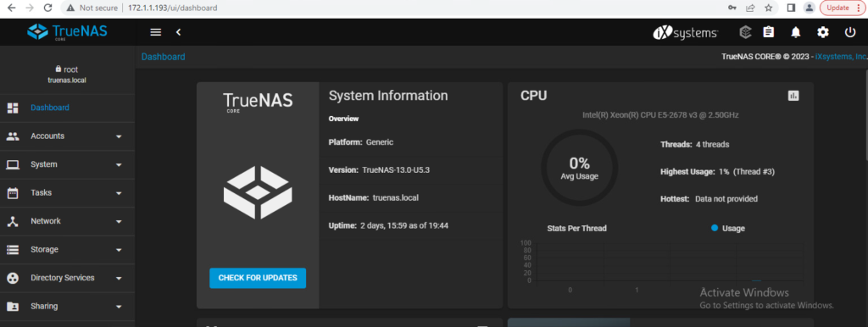
Task: Click the TrueNAS Core logo in header
Action: (67, 32)
